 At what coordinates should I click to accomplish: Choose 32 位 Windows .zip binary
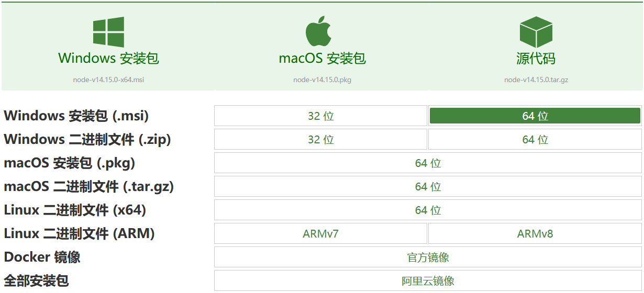[321, 139]
